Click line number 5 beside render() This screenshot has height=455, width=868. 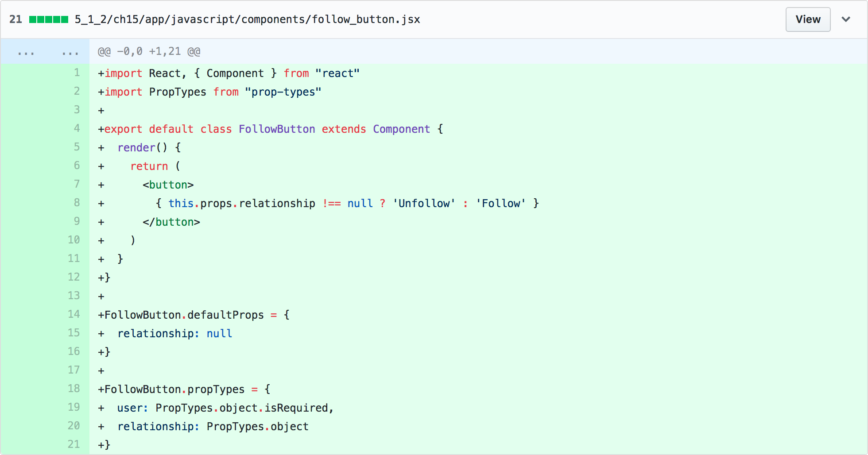click(x=77, y=147)
